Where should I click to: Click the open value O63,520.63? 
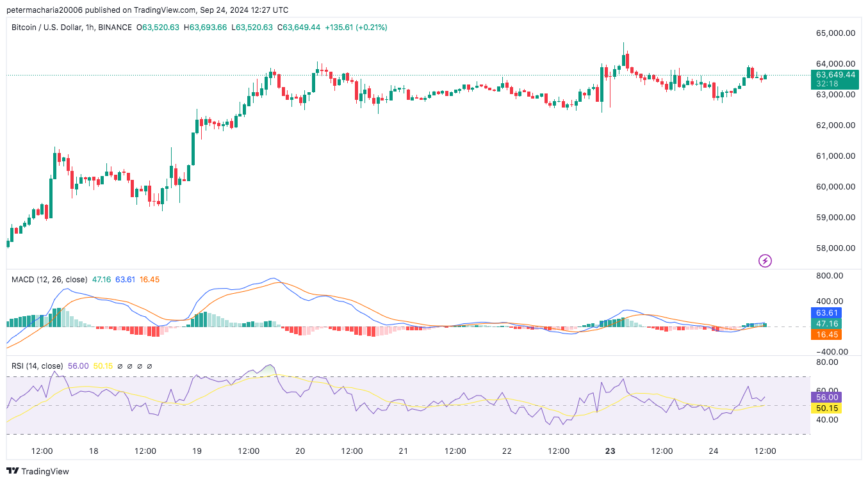158,28
